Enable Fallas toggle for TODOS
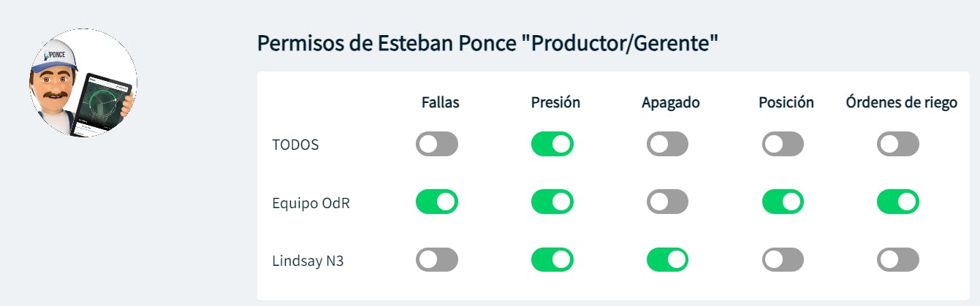 tap(437, 144)
